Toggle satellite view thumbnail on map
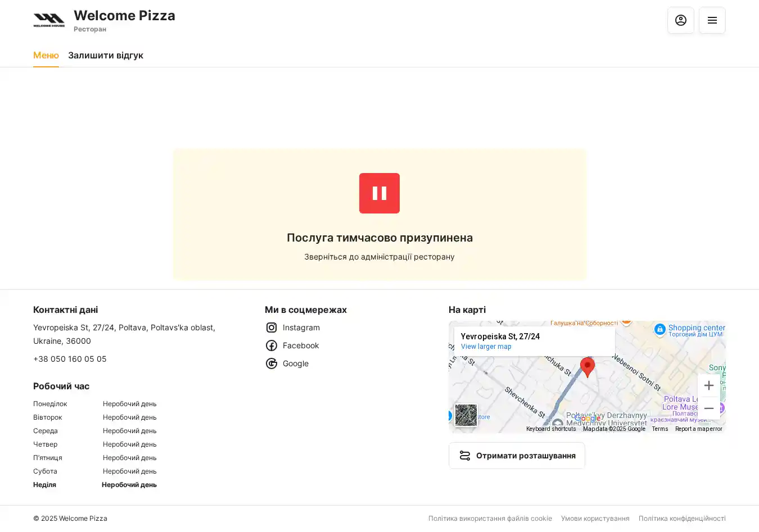This screenshot has width=759, height=532. tap(466, 415)
